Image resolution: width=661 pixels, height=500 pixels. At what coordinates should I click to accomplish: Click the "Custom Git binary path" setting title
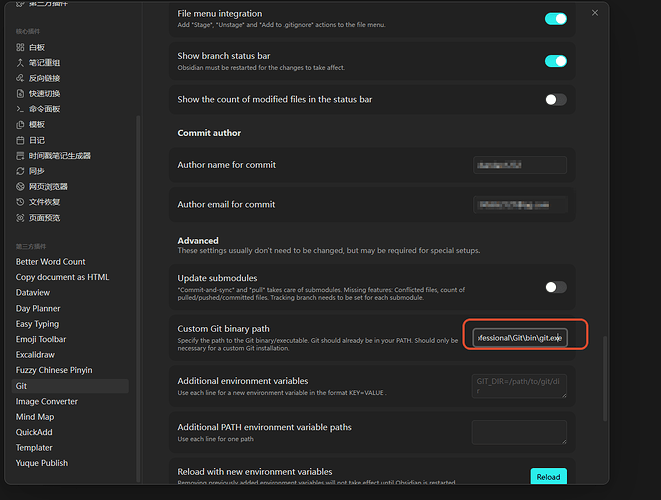[223, 328]
